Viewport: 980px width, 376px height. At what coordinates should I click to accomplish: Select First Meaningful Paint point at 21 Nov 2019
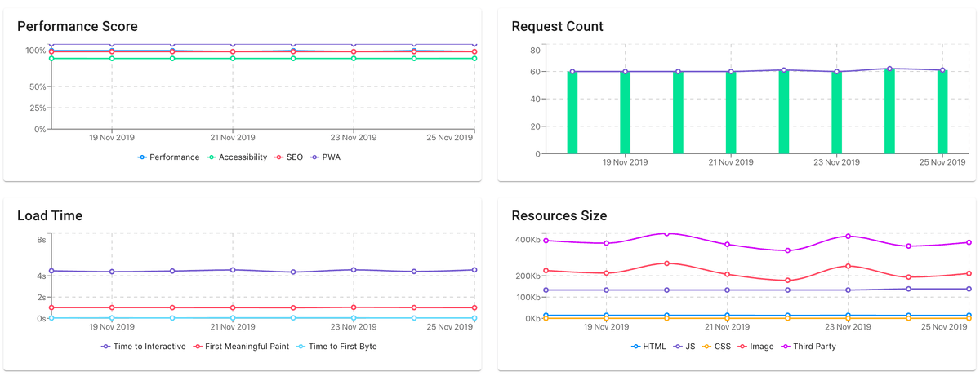pyautogui.click(x=233, y=307)
